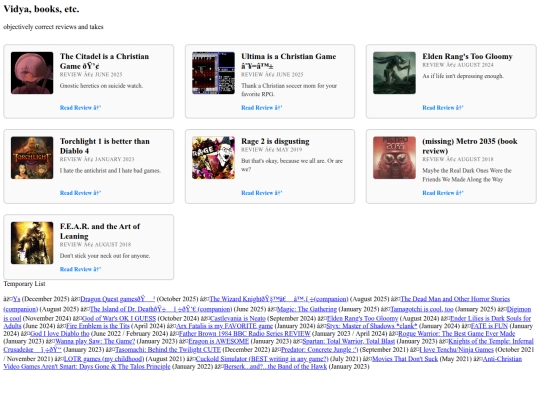Image resolution: width=540 pixels, height=405 pixels.
Task: Click the Dragon Quest games link
Action: point(117,299)
